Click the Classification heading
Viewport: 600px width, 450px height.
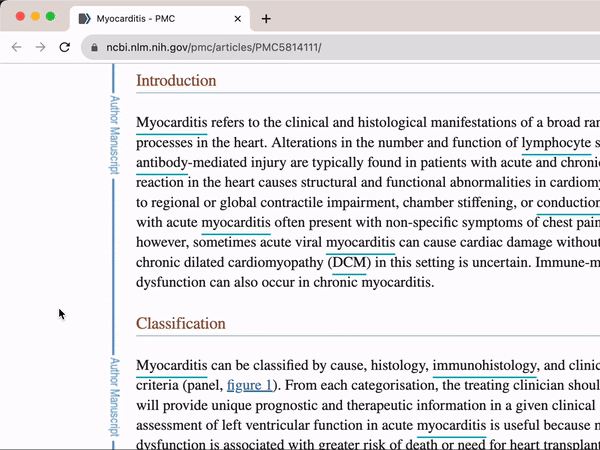point(181,324)
